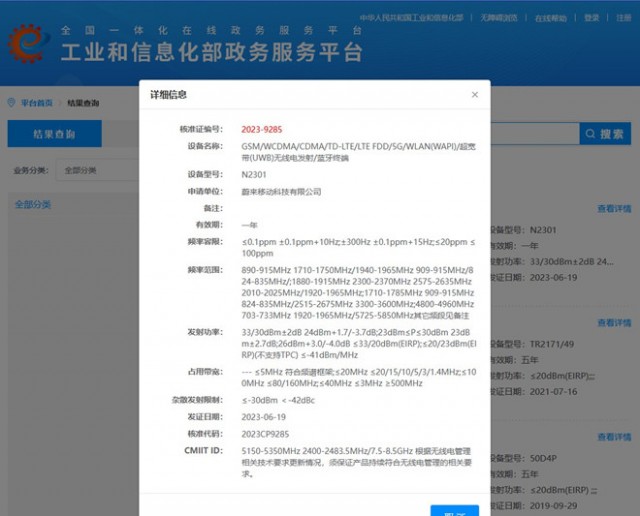Click the platform gear logo icon
The height and width of the screenshot is (516, 640).
point(28,44)
